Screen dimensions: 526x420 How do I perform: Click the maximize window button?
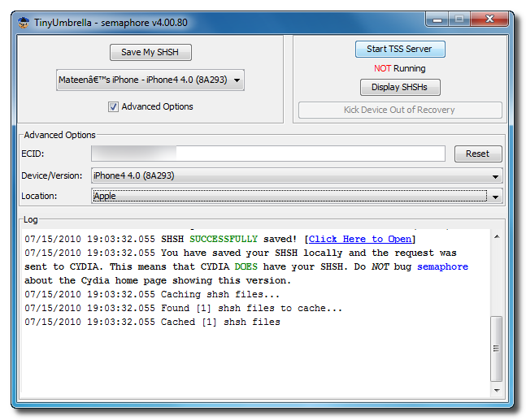pos(459,19)
